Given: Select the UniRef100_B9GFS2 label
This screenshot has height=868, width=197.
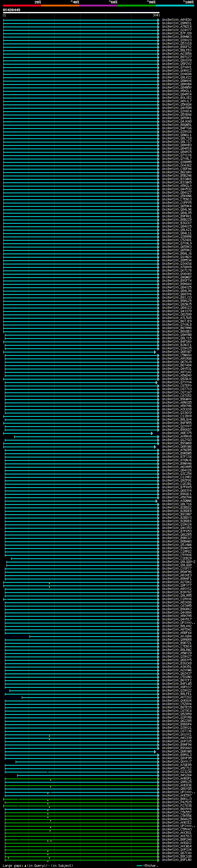Looking at the screenshot, I should point(176,47).
